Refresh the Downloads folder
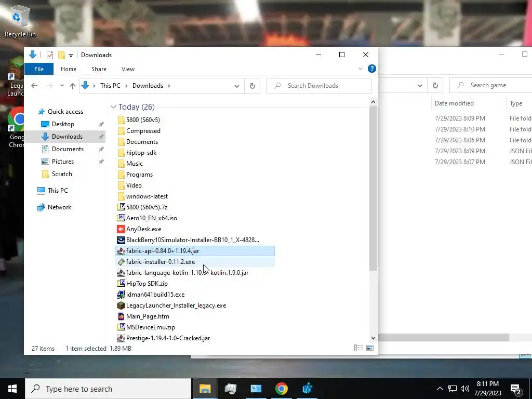 click(252, 86)
